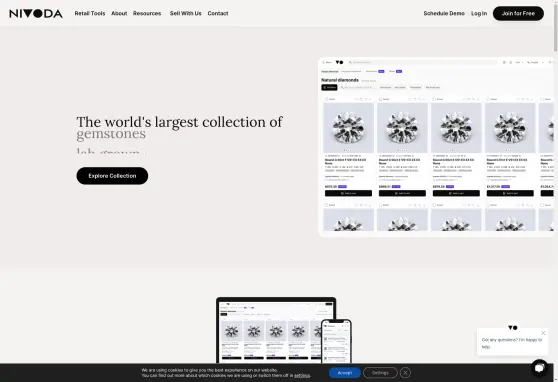Open the Contact page
Image resolution: width=558 pixels, height=382 pixels.
(x=218, y=14)
